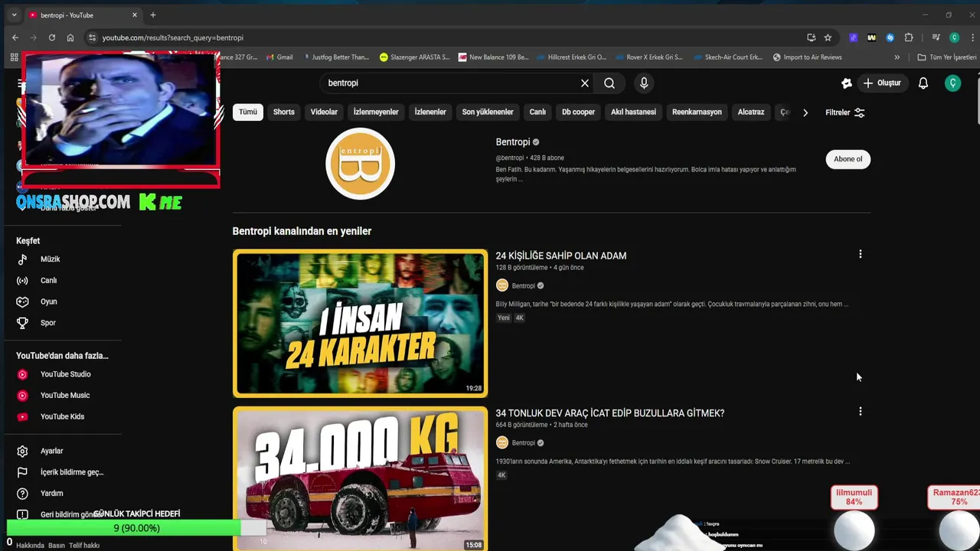Open the notifications bell

pos(923,83)
